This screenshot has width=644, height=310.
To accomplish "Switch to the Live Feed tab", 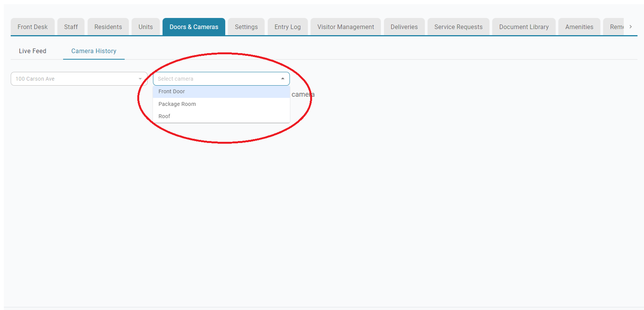I will [x=33, y=51].
